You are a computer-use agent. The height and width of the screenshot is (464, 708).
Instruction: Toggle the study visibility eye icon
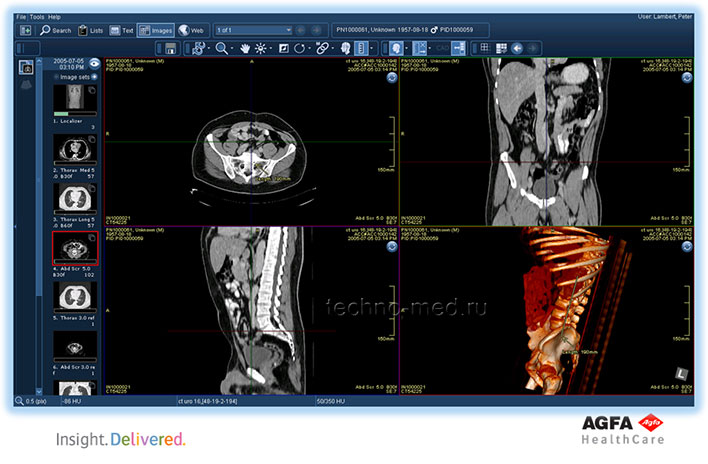[x=93, y=64]
